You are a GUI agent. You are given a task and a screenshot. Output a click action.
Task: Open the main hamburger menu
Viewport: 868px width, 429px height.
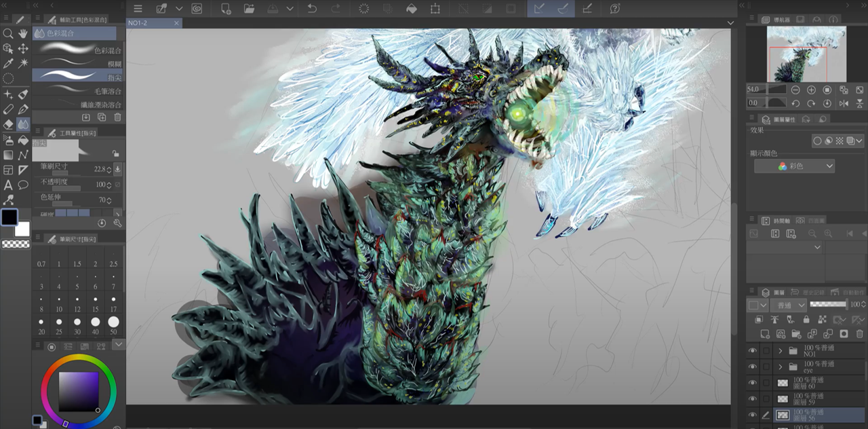[x=138, y=9]
